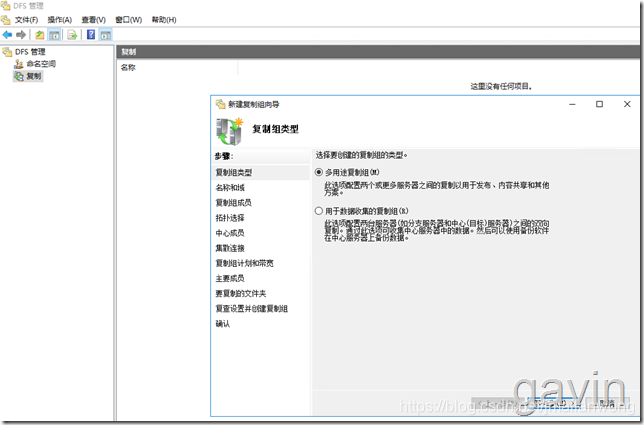Toggle the Show/Hide Action Pane icon

point(106,35)
